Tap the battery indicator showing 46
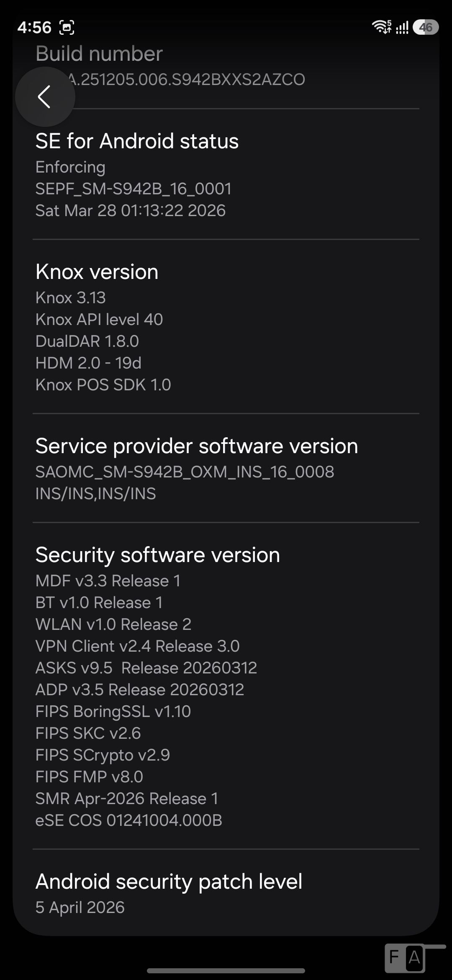 pos(426,28)
